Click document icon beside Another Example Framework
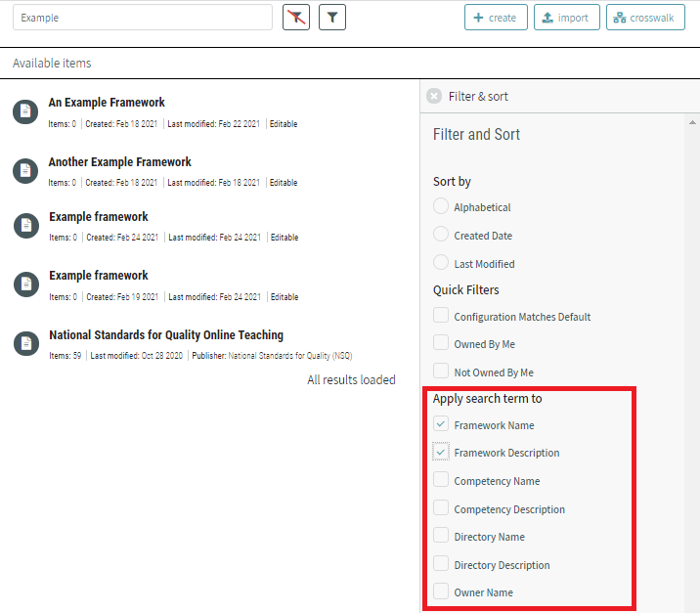The height and width of the screenshot is (613, 700). pyautogui.click(x=25, y=171)
